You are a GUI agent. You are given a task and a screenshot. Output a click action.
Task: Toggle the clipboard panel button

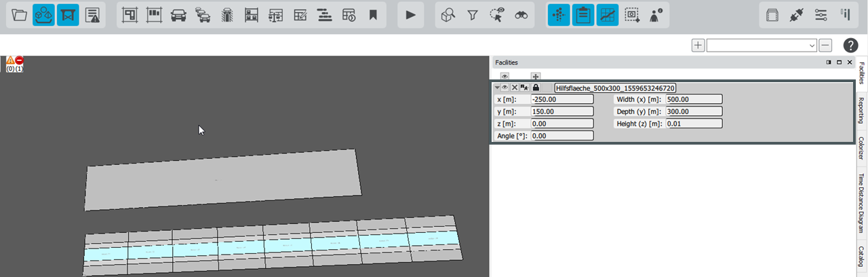click(x=583, y=15)
